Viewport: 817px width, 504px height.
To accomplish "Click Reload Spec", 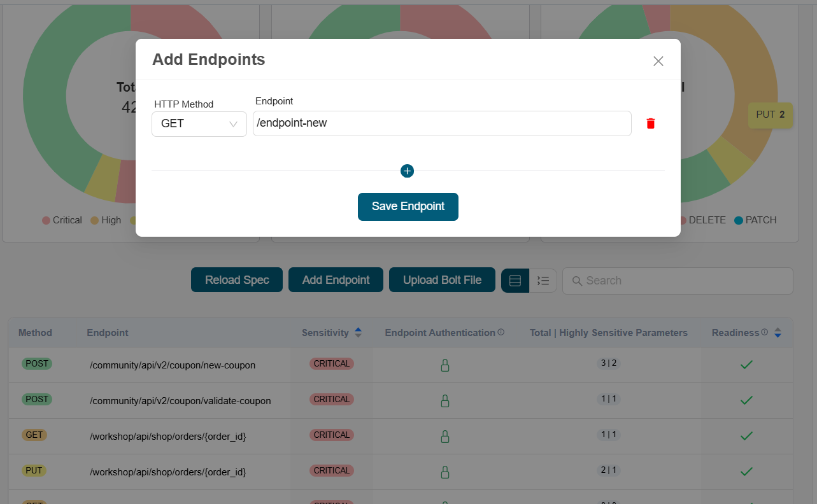I will coord(236,279).
